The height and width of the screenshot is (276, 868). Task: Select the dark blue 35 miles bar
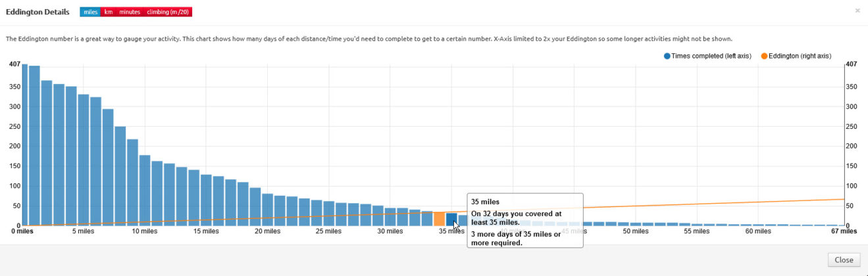coord(451,219)
